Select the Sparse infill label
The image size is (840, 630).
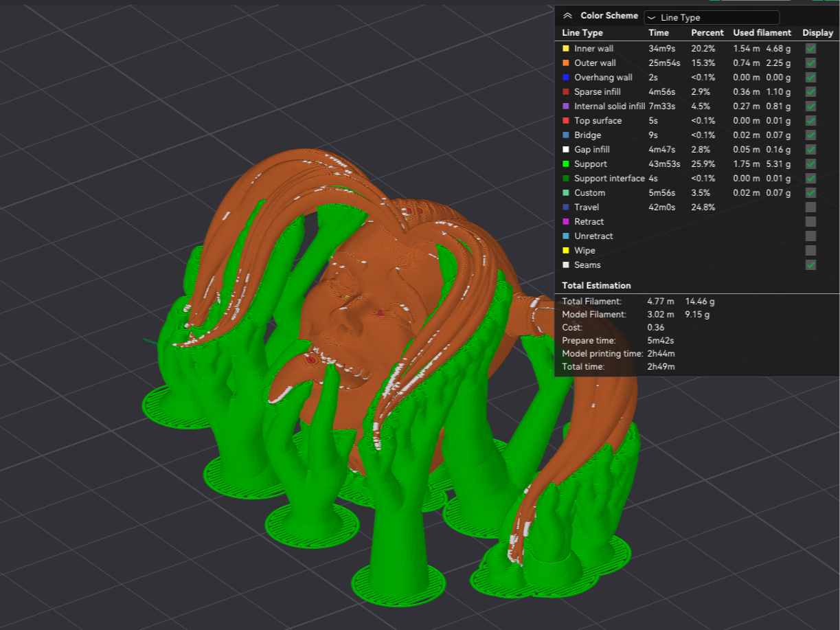(x=598, y=91)
